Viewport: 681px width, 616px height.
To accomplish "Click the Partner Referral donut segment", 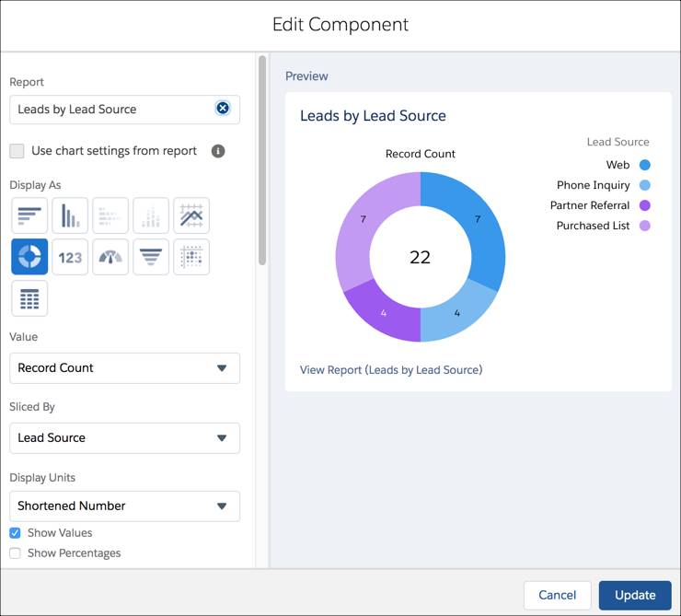I will tap(384, 313).
